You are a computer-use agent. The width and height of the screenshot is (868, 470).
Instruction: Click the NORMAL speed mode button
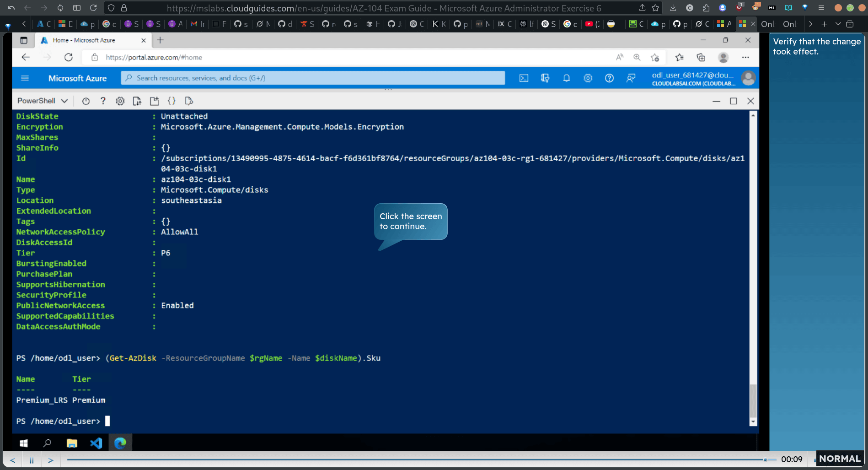840,459
